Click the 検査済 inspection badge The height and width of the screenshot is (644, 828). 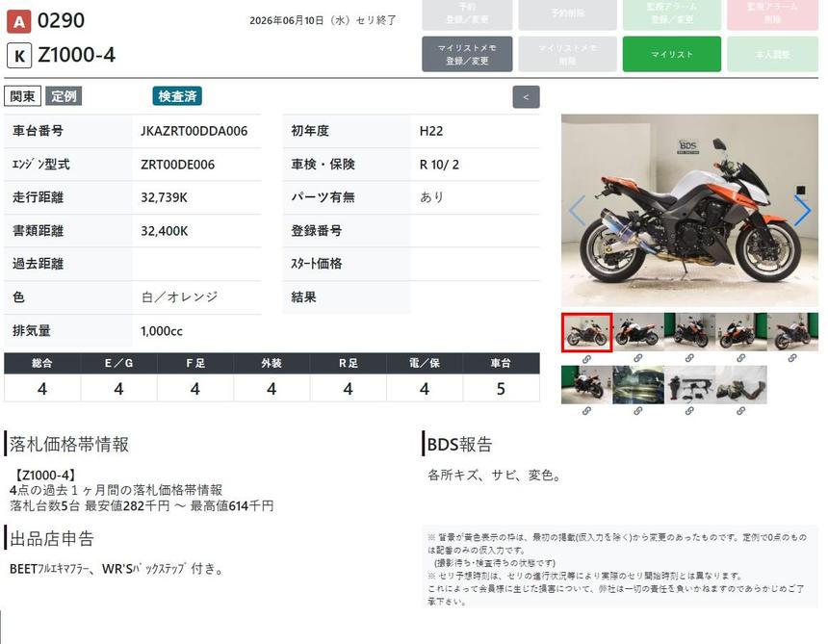coord(177,96)
